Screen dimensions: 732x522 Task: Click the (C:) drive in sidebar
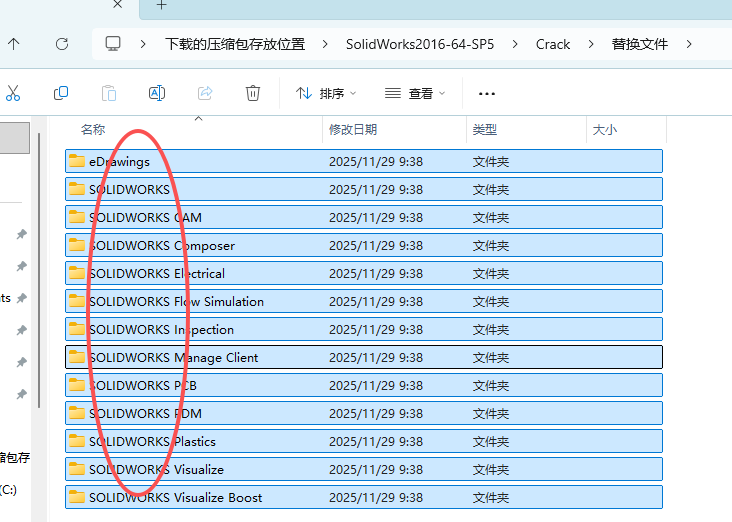click(8, 490)
